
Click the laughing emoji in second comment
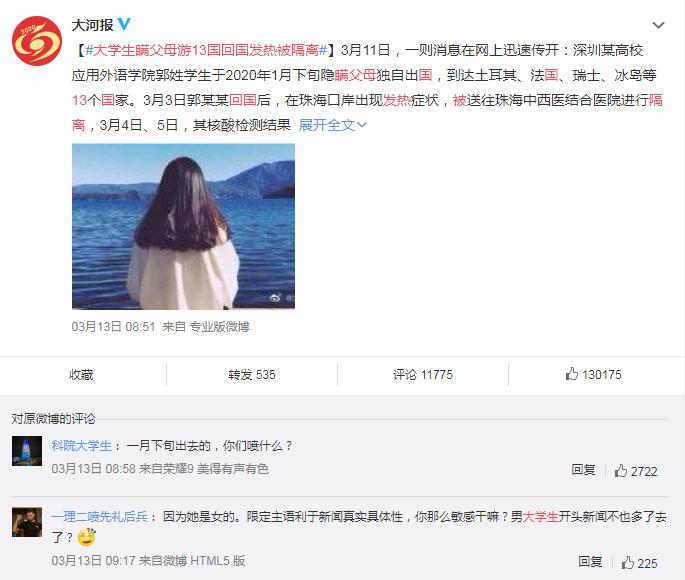pyautogui.click(x=86, y=537)
